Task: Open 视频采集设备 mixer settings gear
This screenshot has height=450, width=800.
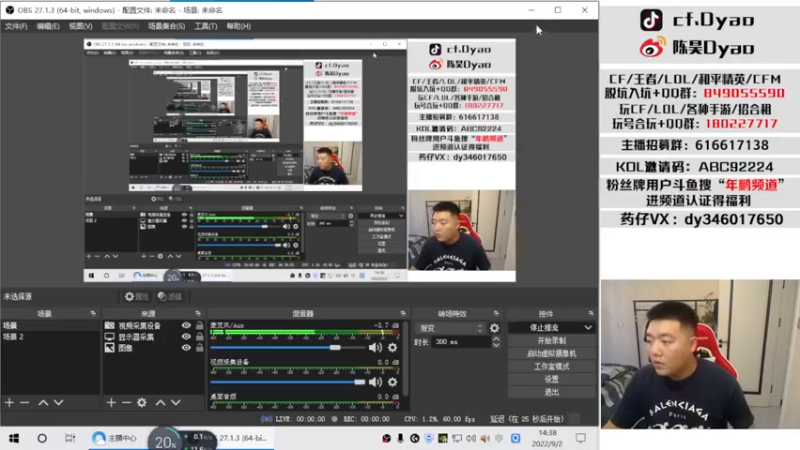Action: tap(392, 382)
